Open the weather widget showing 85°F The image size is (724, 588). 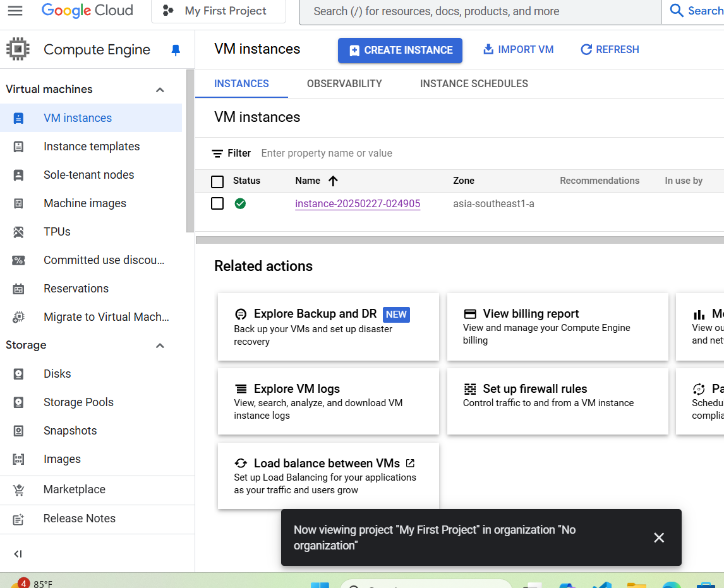(x=32, y=582)
